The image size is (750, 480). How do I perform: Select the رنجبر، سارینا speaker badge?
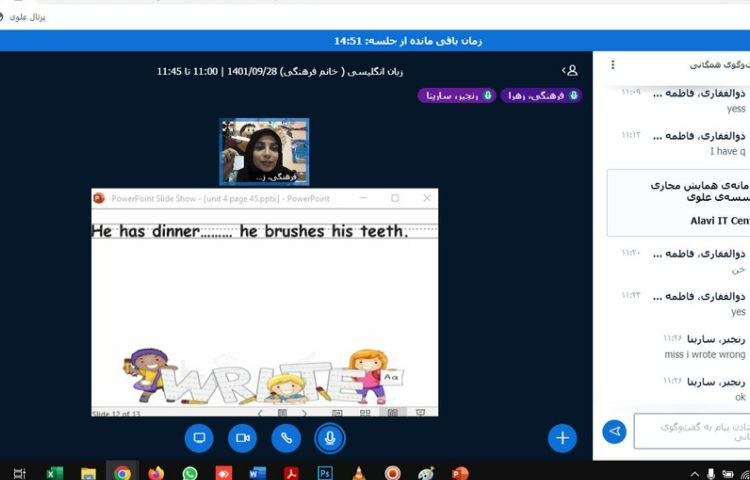click(x=456, y=96)
